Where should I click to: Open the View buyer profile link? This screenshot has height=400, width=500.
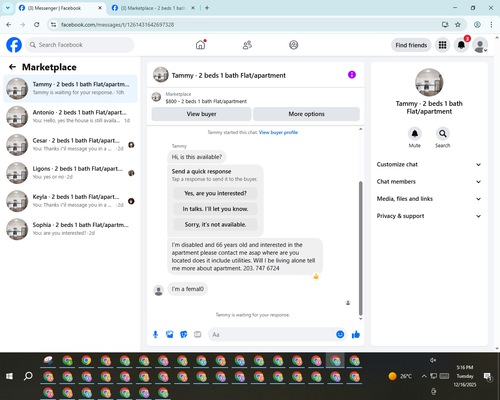tap(278, 132)
